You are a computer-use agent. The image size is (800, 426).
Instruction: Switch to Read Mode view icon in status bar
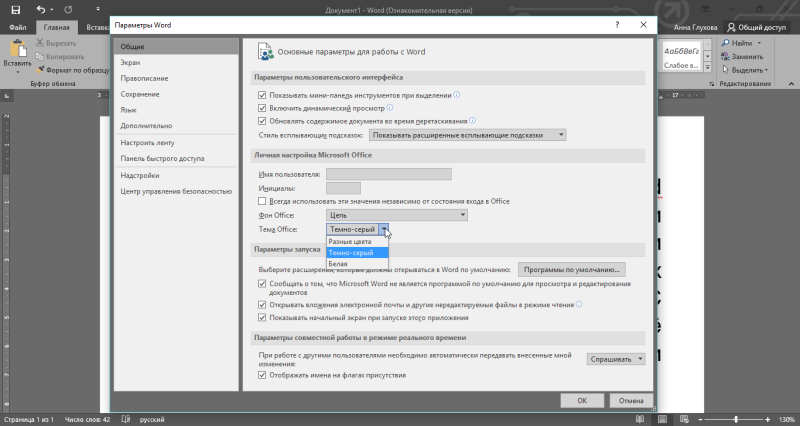point(640,419)
